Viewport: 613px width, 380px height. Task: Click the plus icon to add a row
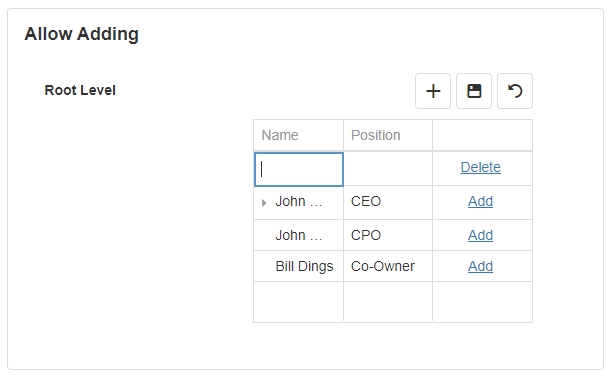[x=433, y=91]
